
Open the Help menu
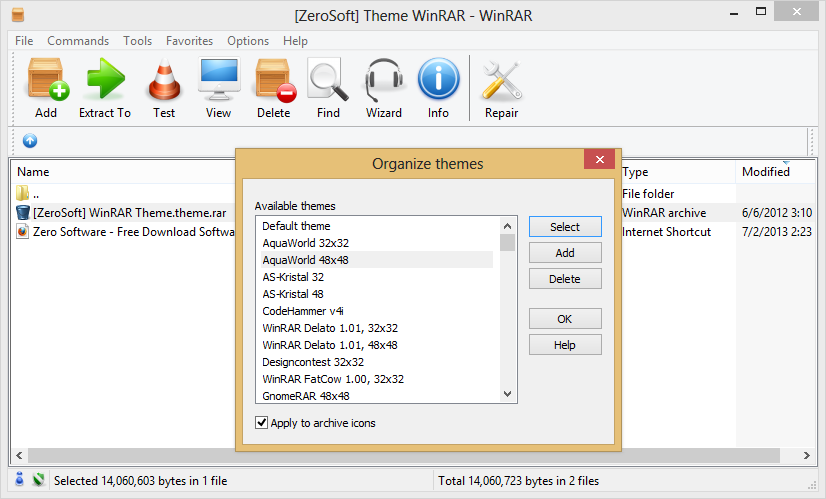(x=295, y=41)
